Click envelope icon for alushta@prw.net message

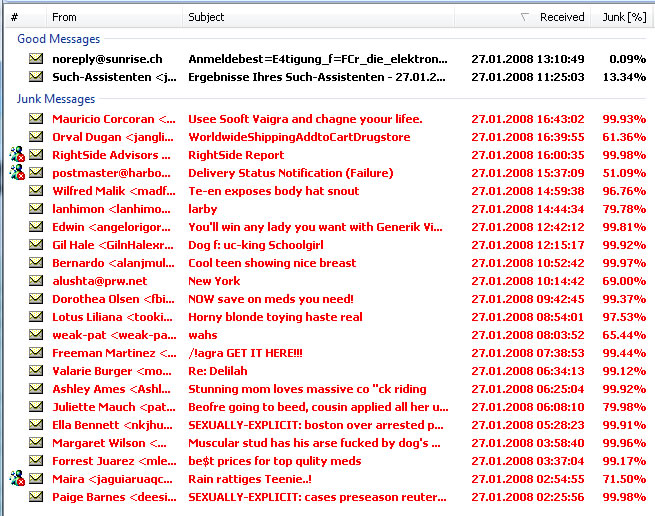pyautogui.click(x=36, y=280)
